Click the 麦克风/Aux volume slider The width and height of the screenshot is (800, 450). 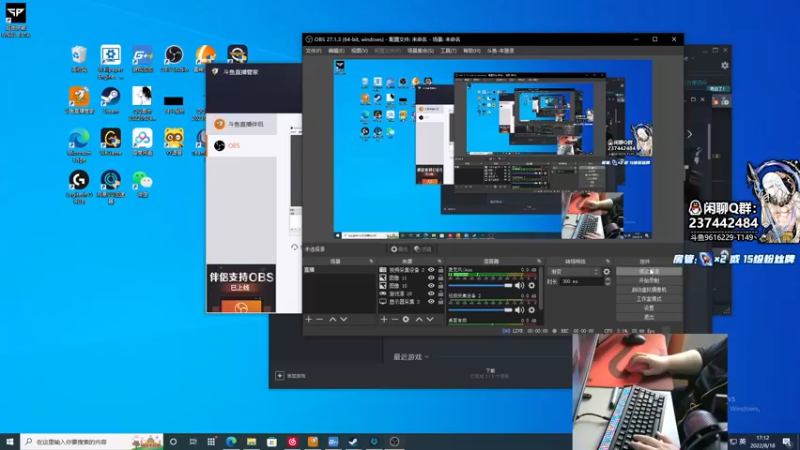point(480,286)
